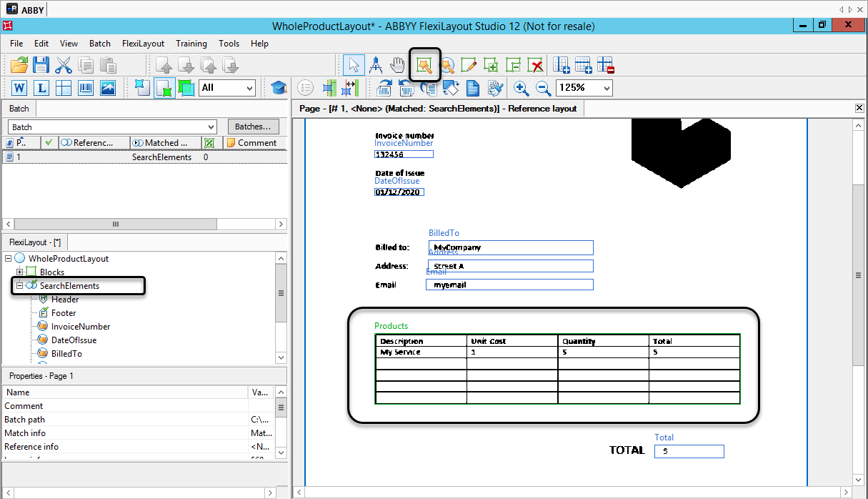Screen dimensions: 868x499
Task: Click the Paste clipboard icon
Action: (108, 65)
